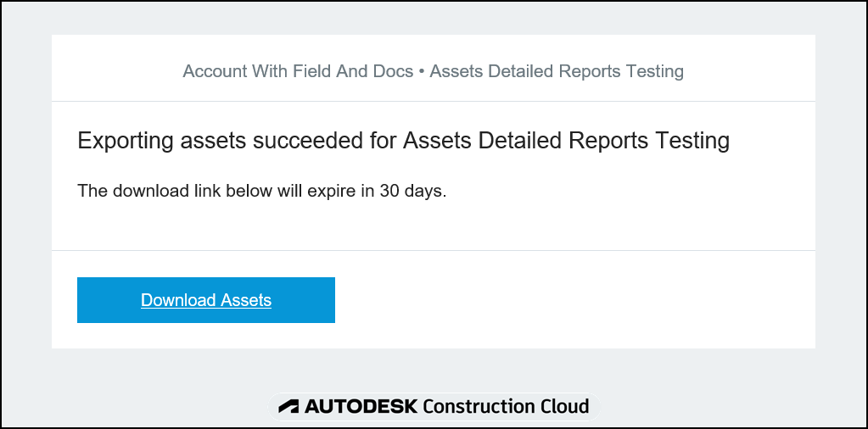Click the download link expiry message
The height and width of the screenshot is (429, 868).
coord(261,191)
